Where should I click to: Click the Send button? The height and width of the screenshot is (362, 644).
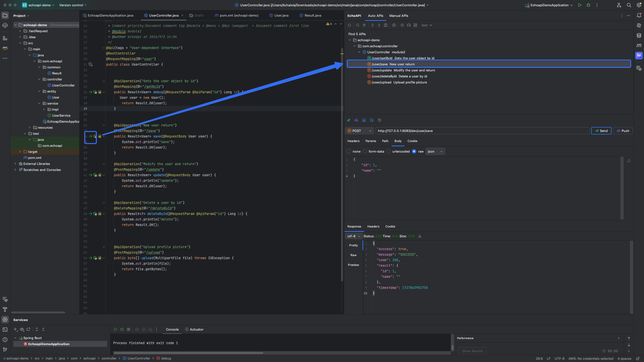click(x=601, y=131)
